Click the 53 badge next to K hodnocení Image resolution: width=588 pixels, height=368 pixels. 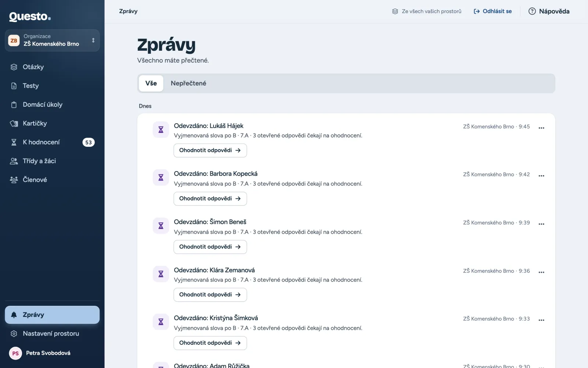[89, 142]
